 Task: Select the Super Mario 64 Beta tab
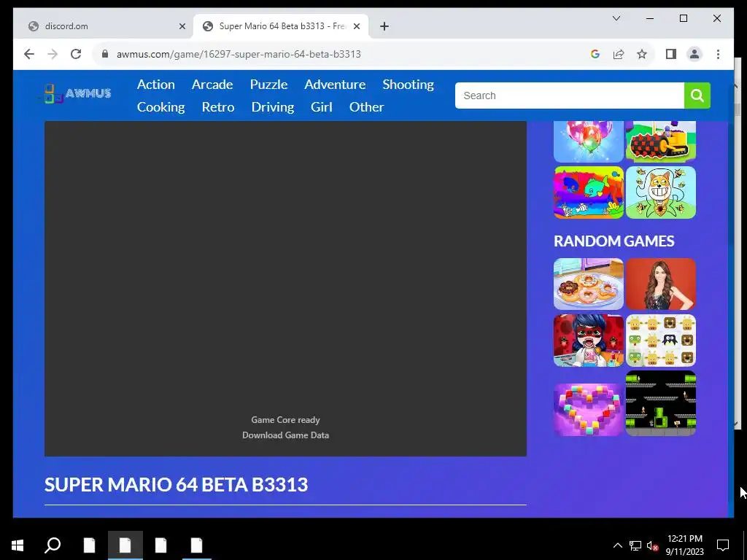tap(281, 26)
